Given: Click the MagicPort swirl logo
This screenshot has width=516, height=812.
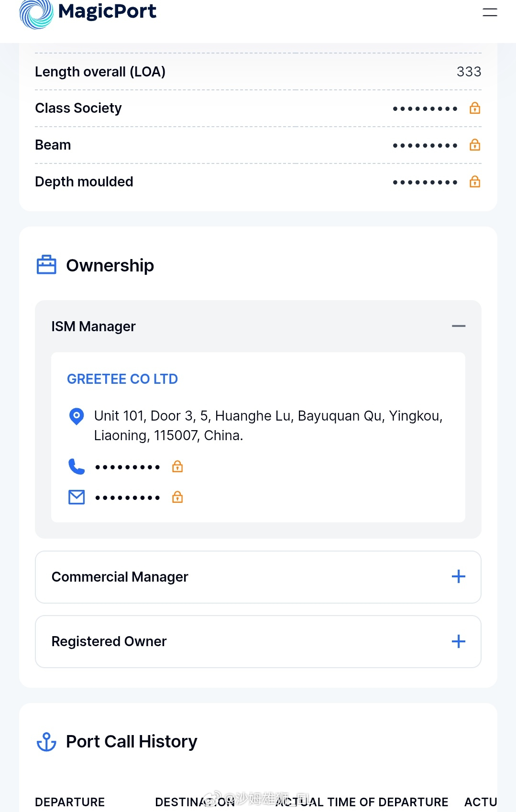Looking at the screenshot, I should point(36,13).
